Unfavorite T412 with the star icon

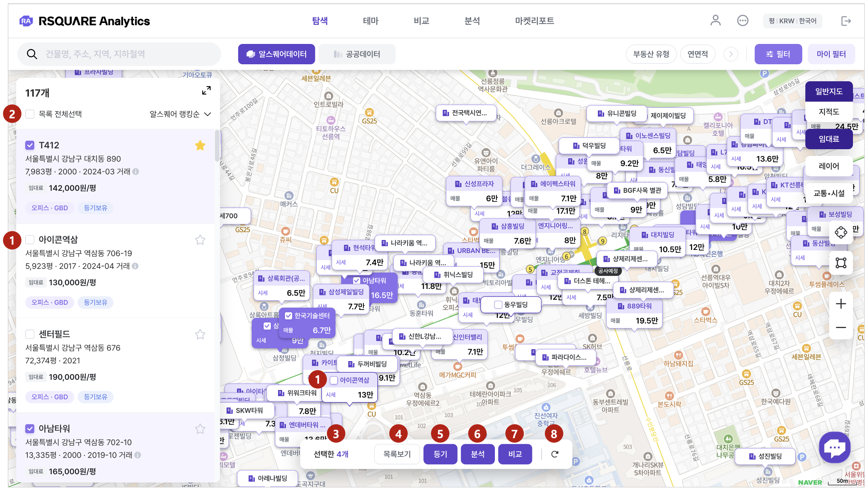point(200,145)
